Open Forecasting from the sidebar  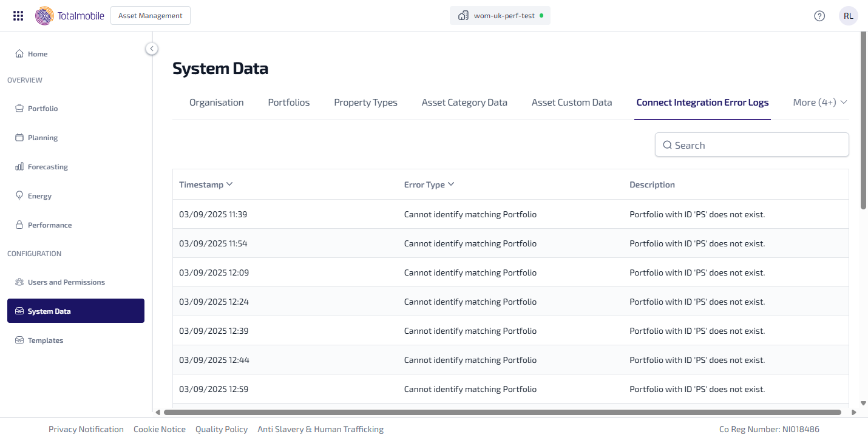click(x=47, y=167)
